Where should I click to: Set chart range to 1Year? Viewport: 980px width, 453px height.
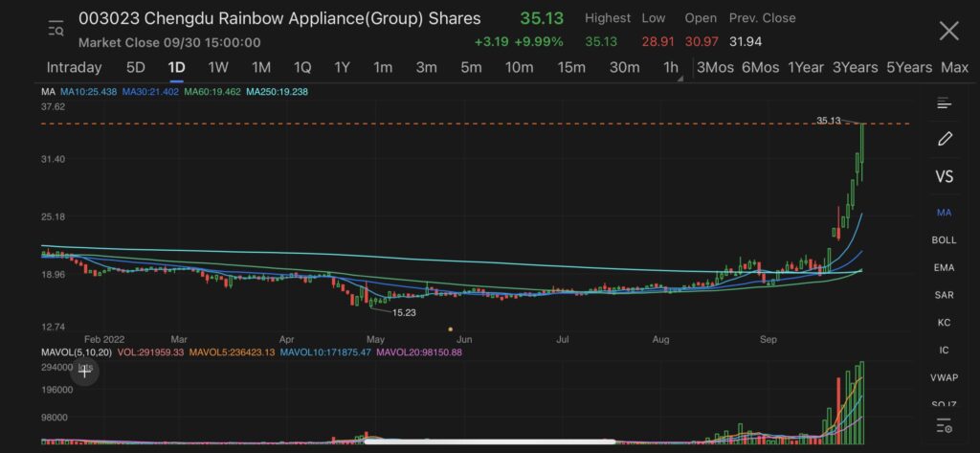[x=806, y=68]
